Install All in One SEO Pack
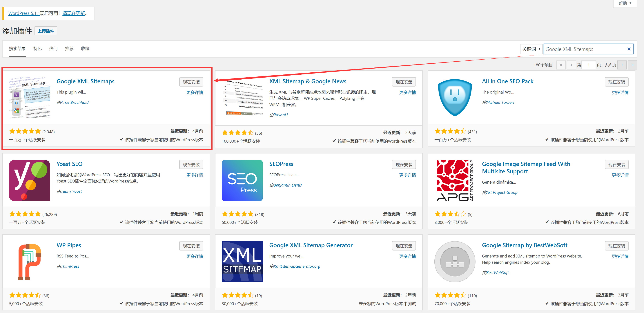 point(616,82)
